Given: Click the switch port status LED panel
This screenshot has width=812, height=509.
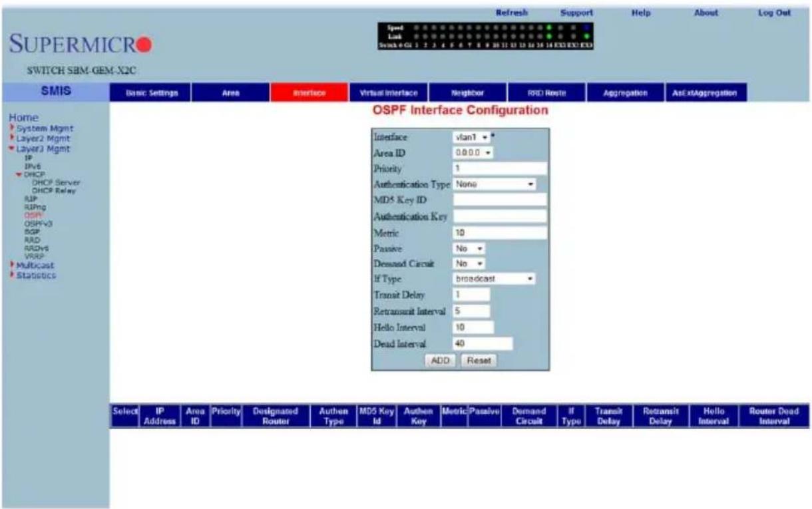Looking at the screenshot, I should tap(484, 36).
